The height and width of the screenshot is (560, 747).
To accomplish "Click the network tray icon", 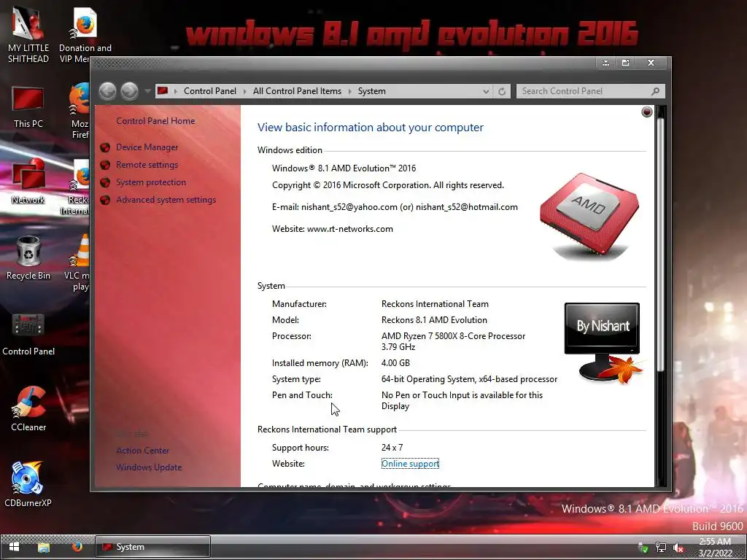I will click(660, 548).
